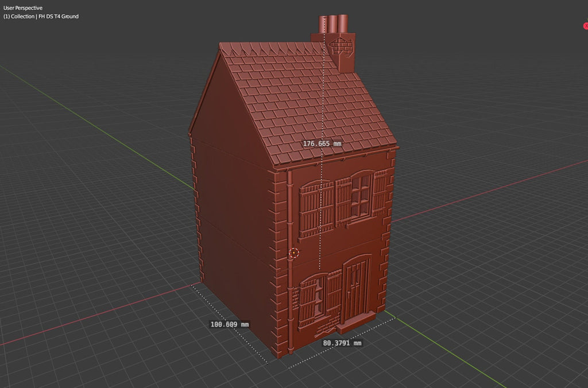This screenshot has width=588, height=388.
Task: Click the doorstep beneath the front door
Action: coord(357,324)
